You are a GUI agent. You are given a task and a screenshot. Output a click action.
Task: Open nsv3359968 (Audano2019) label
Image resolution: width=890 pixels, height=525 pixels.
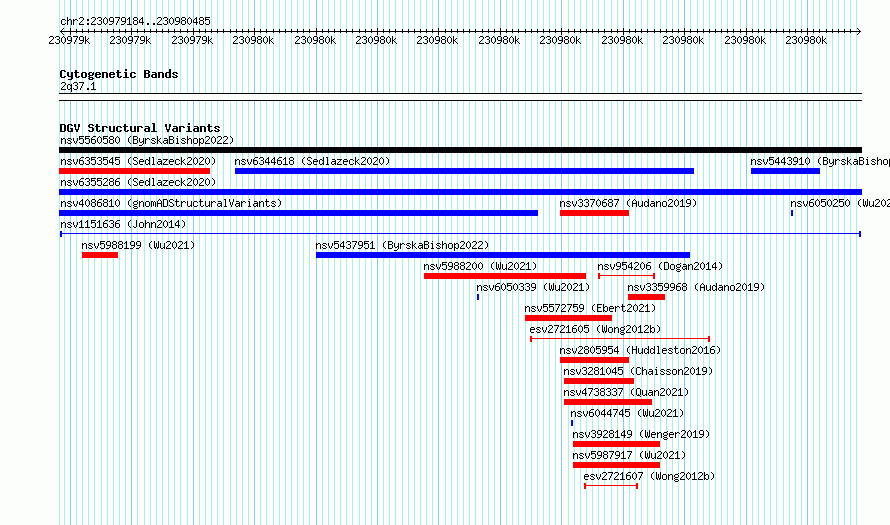(696, 287)
